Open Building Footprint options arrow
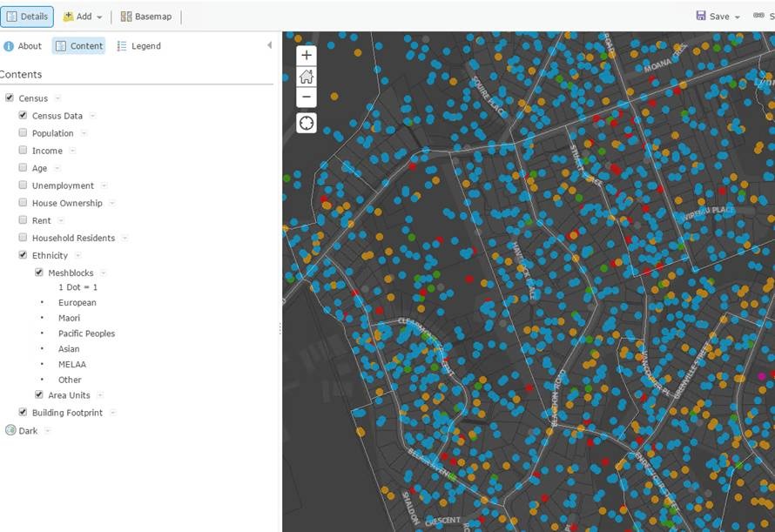 pos(112,413)
